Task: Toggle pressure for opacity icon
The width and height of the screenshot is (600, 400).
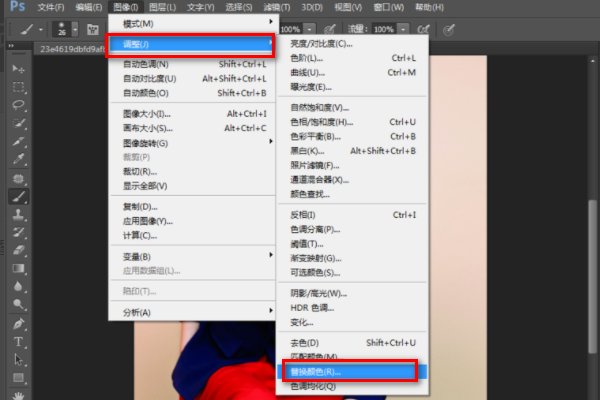Action: point(329,29)
